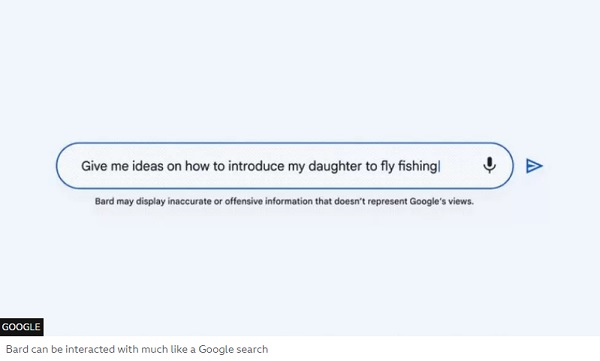
Task: Click the microphone voice input icon
Action: 489,165
